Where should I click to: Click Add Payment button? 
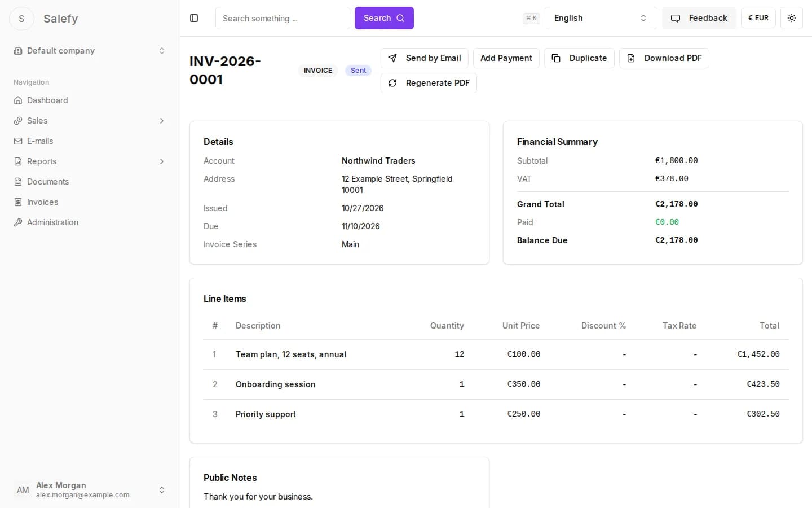[x=506, y=58]
